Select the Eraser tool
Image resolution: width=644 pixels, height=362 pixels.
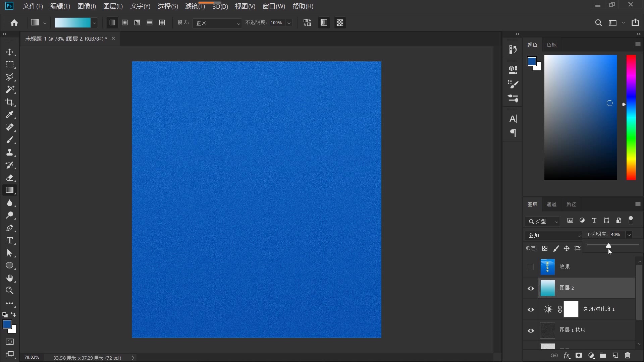click(x=9, y=178)
